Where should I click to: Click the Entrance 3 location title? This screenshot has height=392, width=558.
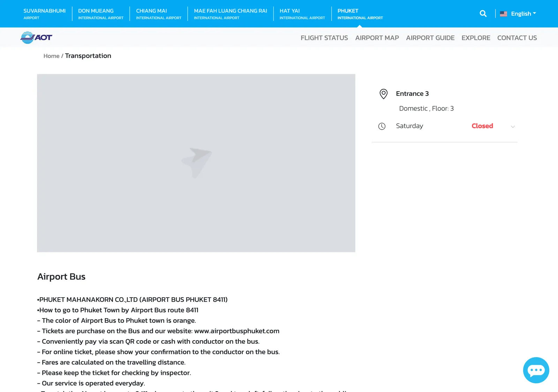click(412, 93)
